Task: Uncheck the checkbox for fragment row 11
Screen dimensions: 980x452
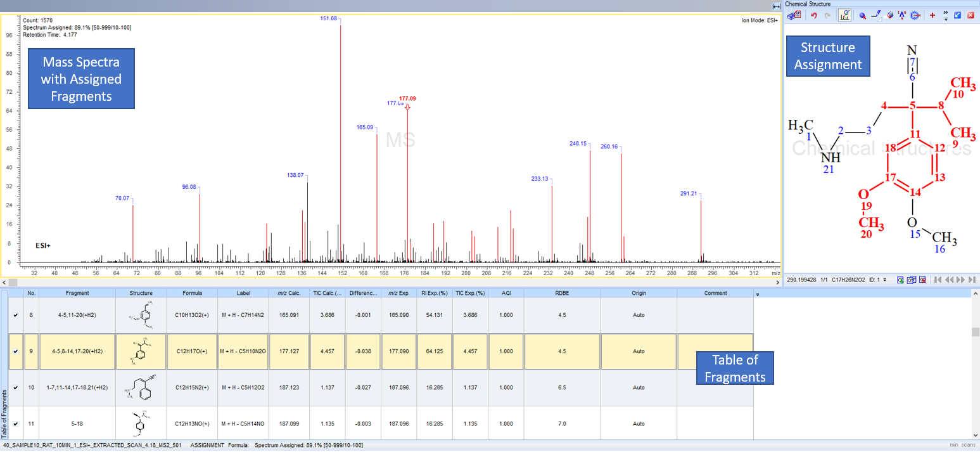Action: point(16,423)
